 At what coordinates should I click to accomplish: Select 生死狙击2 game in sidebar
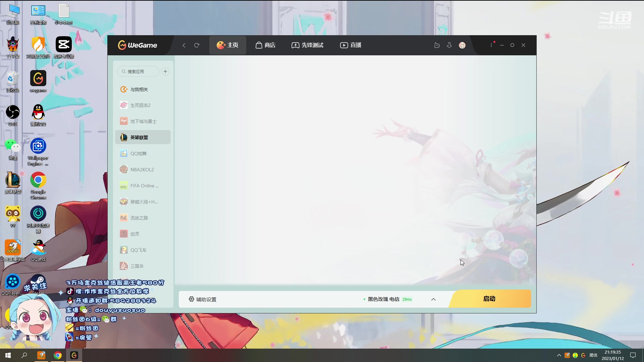point(143,105)
